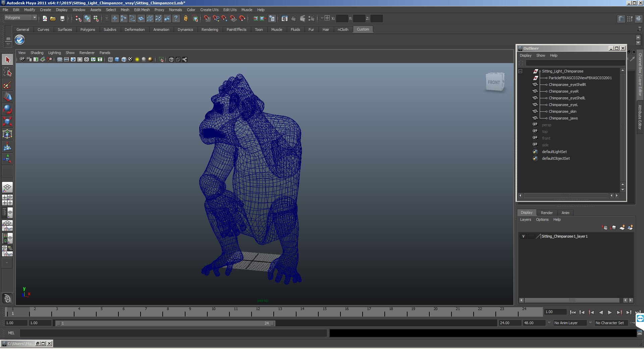This screenshot has width=644, height=349.
Task: Click viewport Select Camera icon
Action: 22,59
